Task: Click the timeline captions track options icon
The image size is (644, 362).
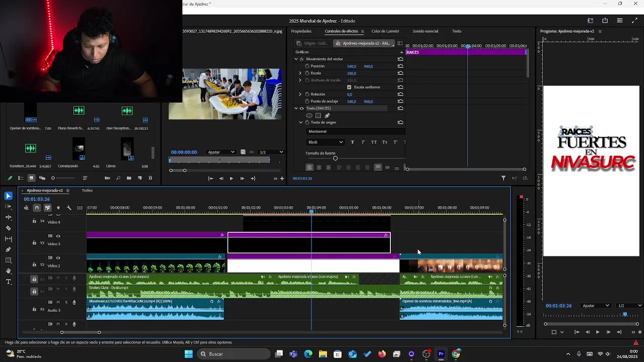Action: pyautogui.click(x=79, y=208)
